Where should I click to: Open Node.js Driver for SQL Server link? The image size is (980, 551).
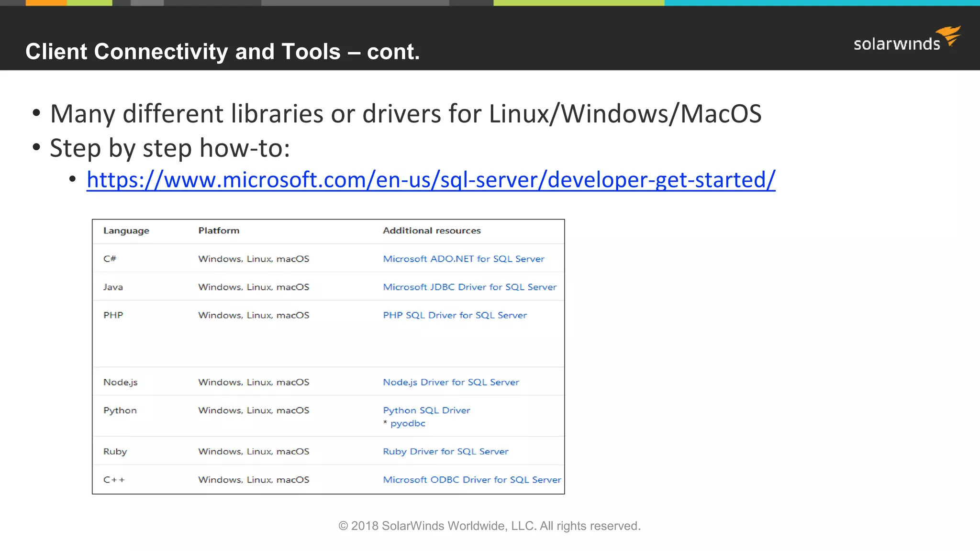(451, 382)
